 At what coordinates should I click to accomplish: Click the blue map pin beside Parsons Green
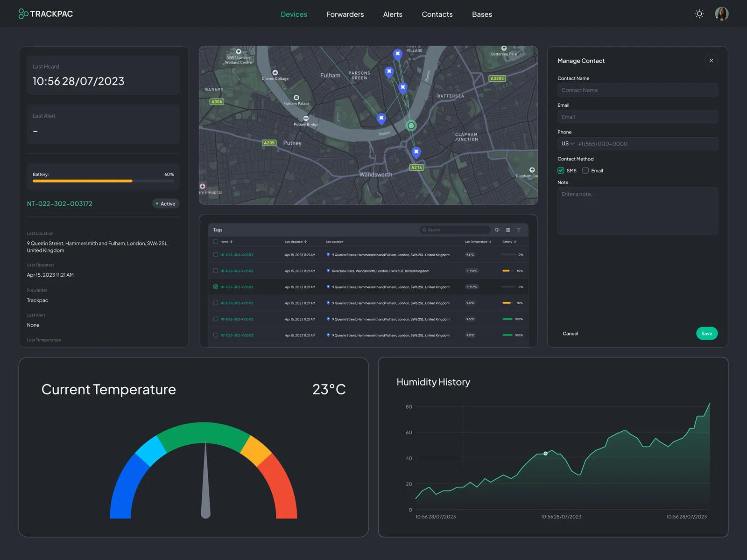(389, 72)
